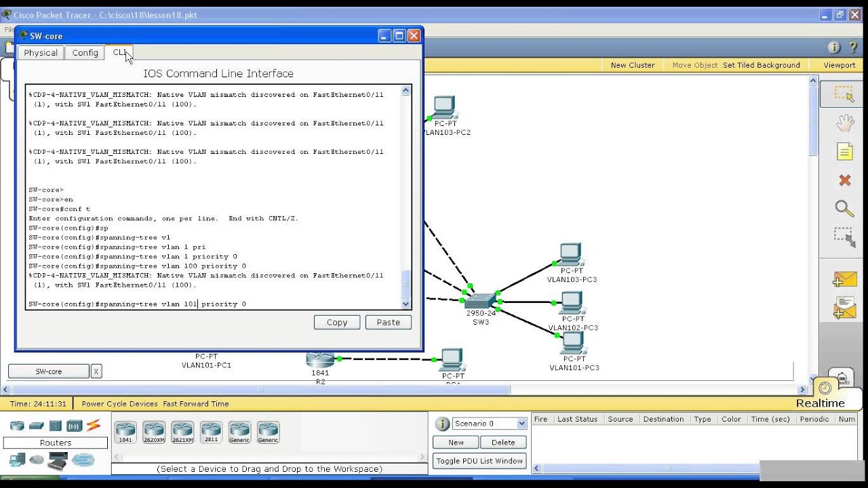The height and width of the screenshot is (488, 868).
Task: Click the Time: 24:11:31 status readout
Action: coord(39,404)
